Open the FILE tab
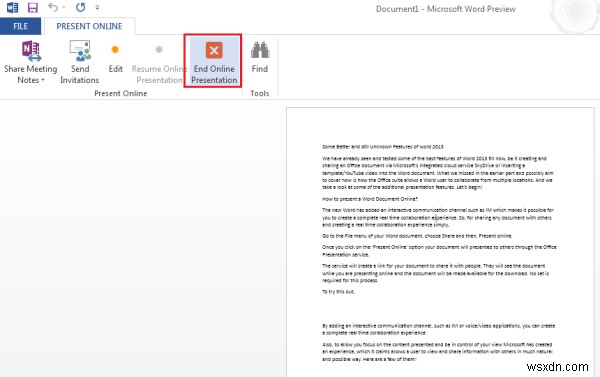Viewport: 600px width, 377px height. (x=20, y=26)
